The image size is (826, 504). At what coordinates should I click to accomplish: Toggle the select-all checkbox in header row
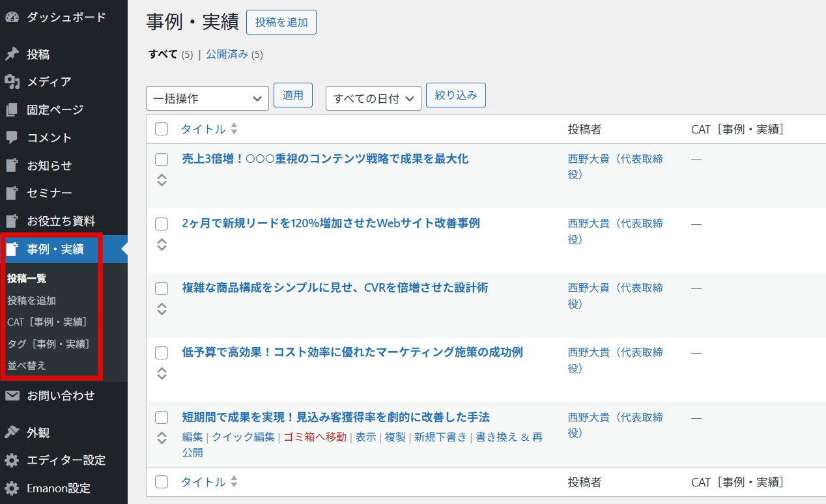(162, 129)
